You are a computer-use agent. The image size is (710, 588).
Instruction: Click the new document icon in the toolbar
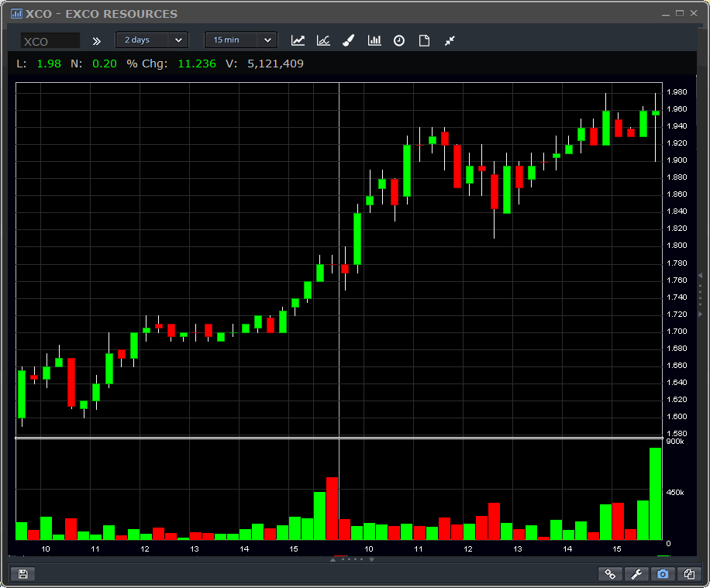point(424,40)
